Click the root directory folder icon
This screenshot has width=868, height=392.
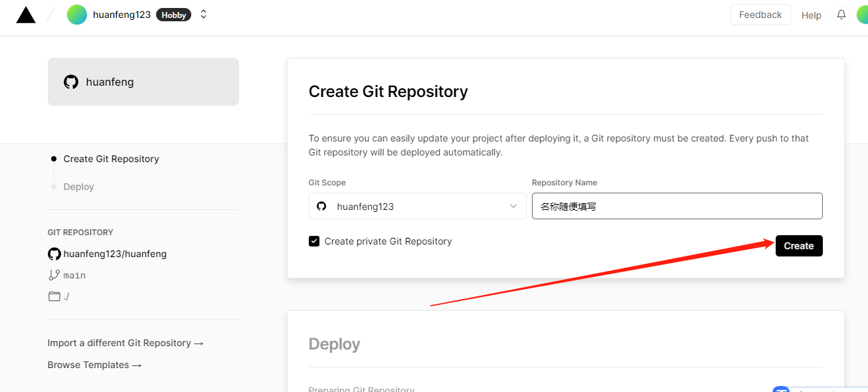point(54,296)
